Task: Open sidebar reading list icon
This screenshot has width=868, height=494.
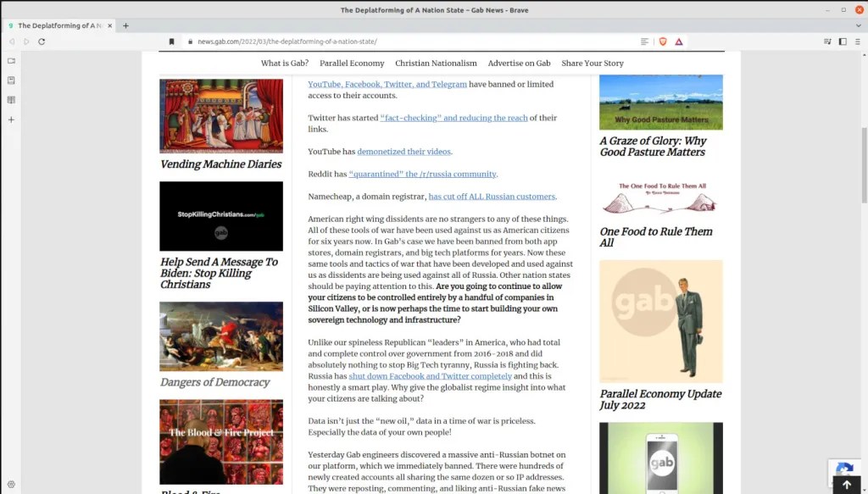Action: (11, 100)
